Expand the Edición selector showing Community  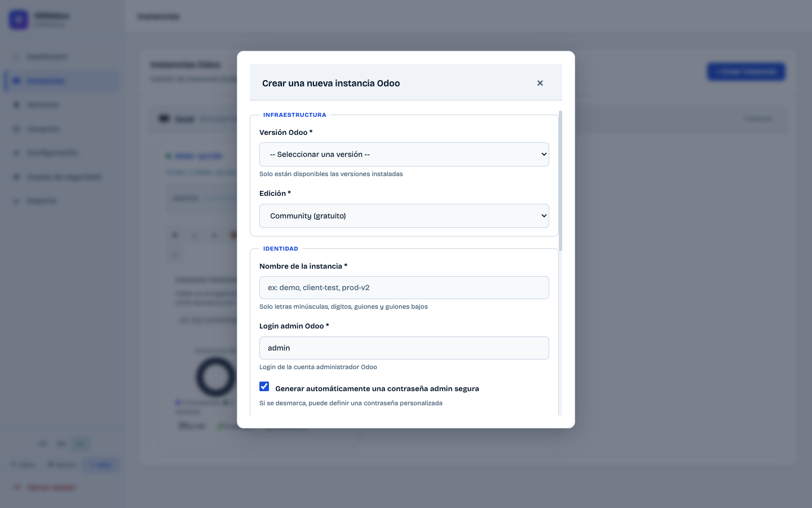point(404,216)
